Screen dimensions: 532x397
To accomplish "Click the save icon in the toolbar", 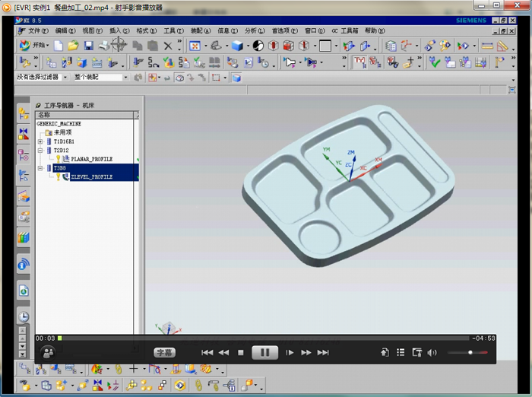I will point(88,46).
